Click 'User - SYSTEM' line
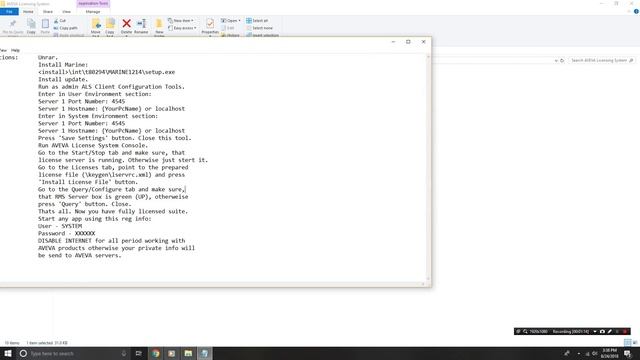The image size is (640, 360). point(60,226)
